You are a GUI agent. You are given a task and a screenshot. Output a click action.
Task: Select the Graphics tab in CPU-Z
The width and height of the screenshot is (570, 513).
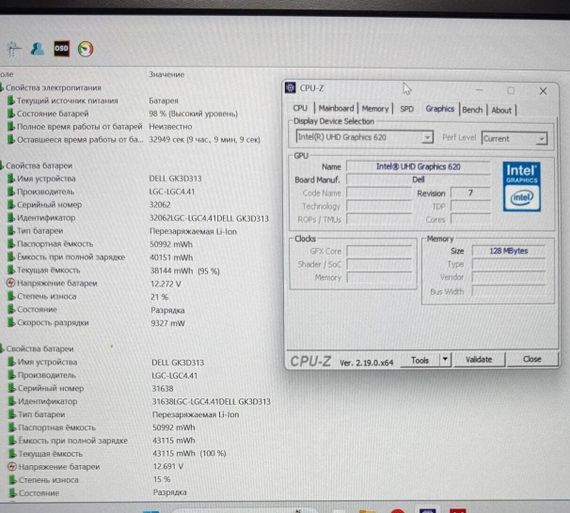pyautogui.click(x=440, y=109)
